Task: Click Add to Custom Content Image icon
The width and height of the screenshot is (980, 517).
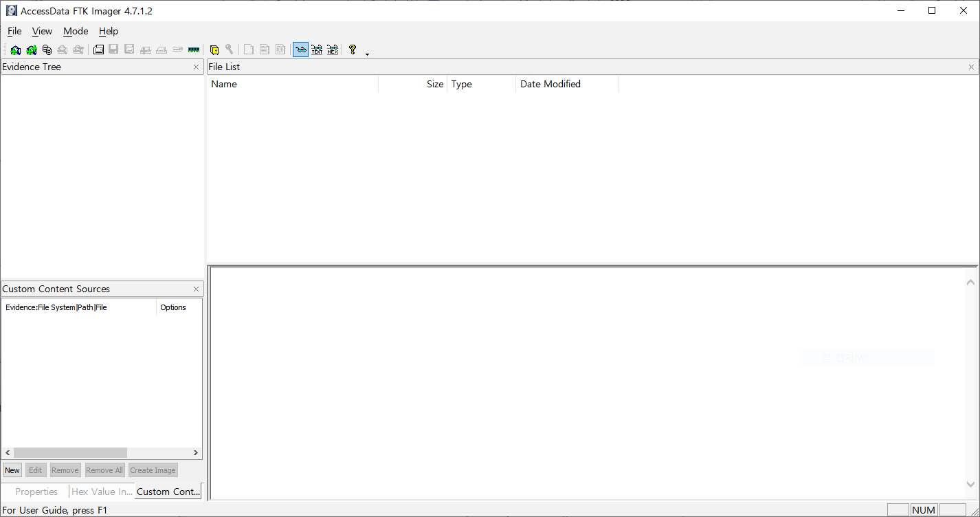Action: (x=146, y=49)
